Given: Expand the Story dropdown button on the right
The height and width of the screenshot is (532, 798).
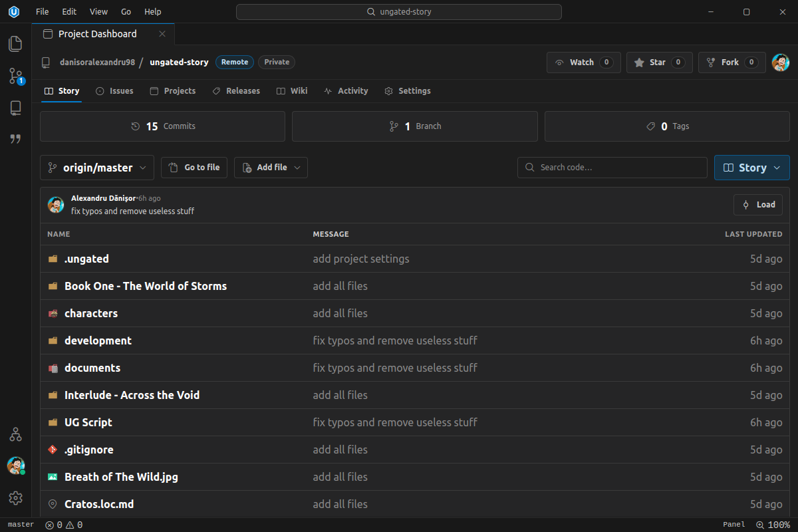Looking at the screenshot, I should tap(751, 168).
